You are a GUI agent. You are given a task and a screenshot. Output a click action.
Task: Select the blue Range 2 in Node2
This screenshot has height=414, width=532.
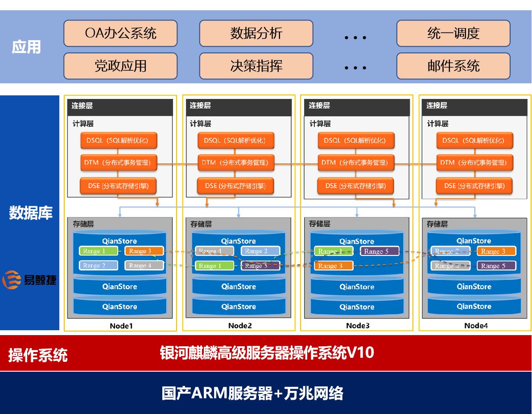(x=260, y=251)
